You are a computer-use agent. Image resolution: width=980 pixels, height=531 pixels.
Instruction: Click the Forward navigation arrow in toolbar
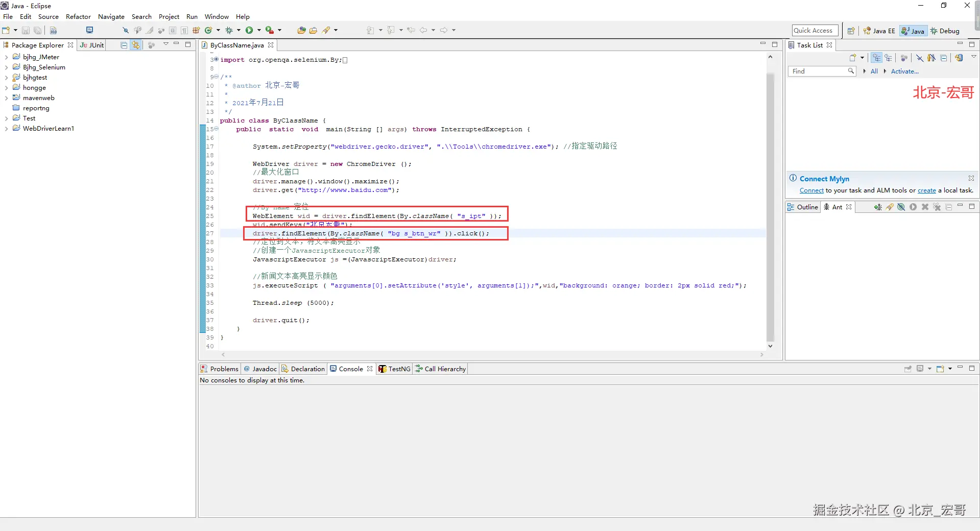click(x=444, y=30)
